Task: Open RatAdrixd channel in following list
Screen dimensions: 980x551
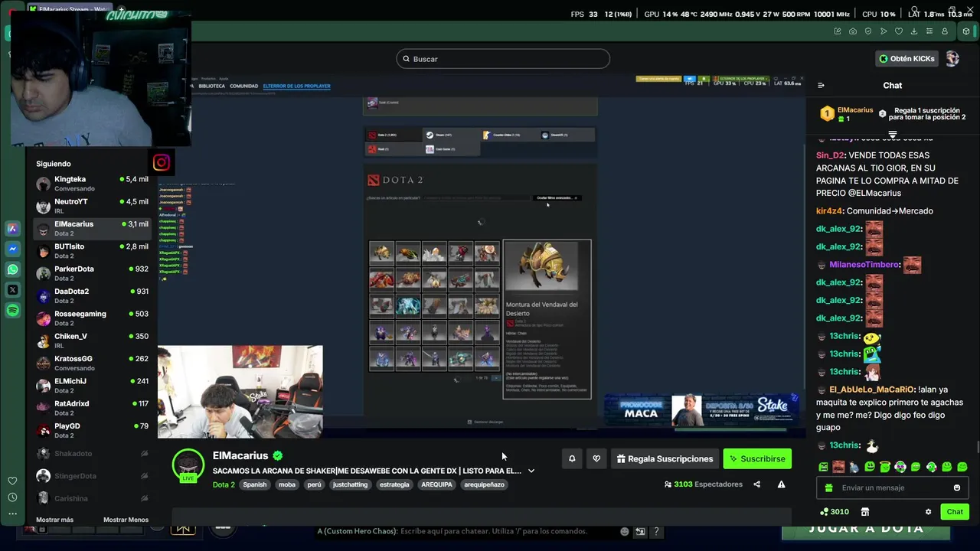Action: (x=92, y=408)
